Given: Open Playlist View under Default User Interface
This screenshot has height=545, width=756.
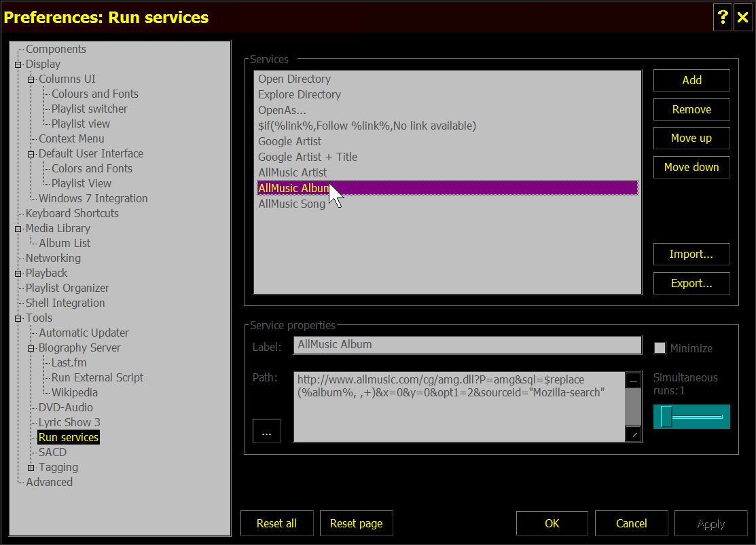Looking at the screenshot, I should pos(82,184).
